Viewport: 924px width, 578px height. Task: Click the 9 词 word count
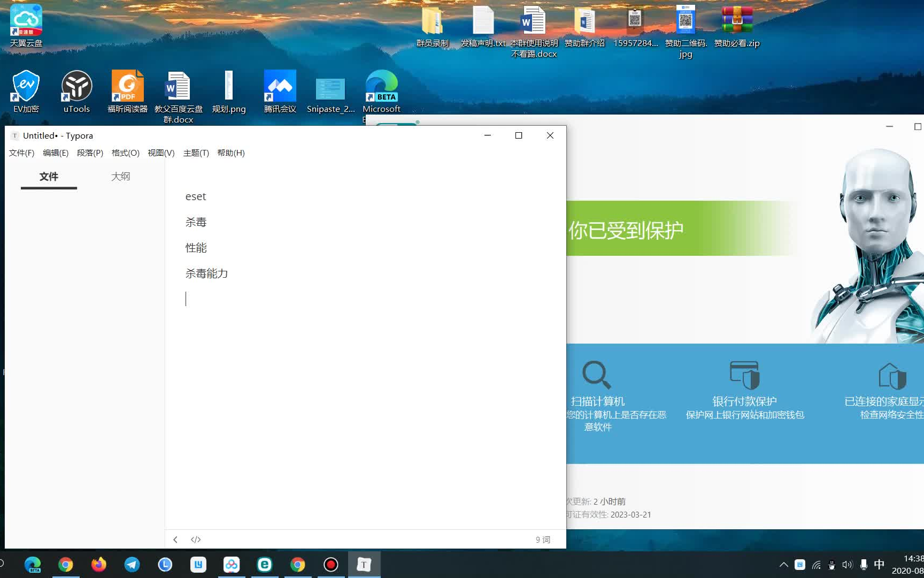pyautogui.click(x=543, y=539)
